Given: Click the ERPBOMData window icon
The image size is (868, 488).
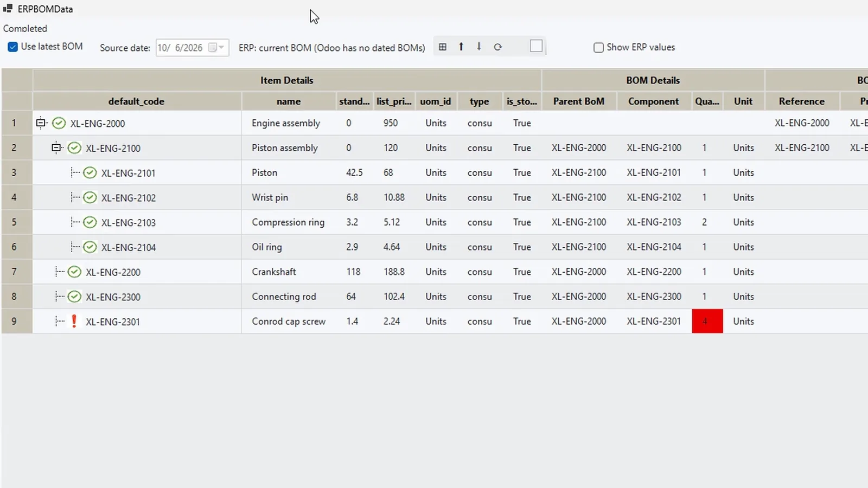Looking at the screenshot, I should [8, 9].
